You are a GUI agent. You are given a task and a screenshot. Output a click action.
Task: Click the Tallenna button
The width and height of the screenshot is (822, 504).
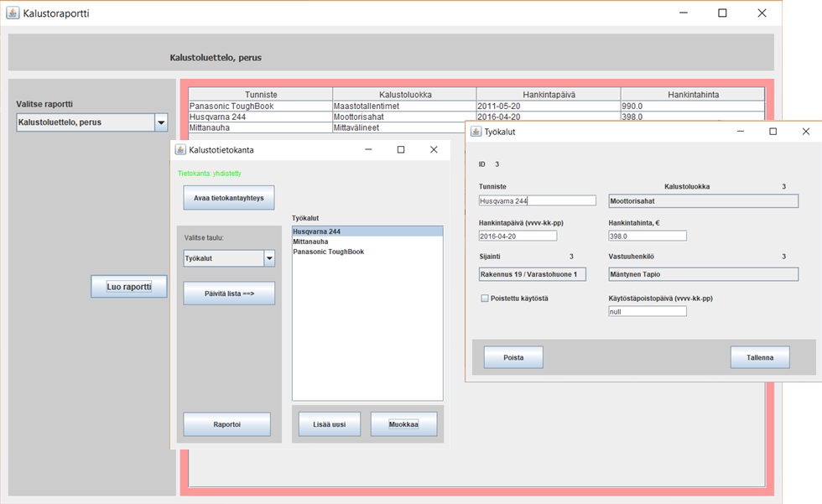[x=759, y=357]
